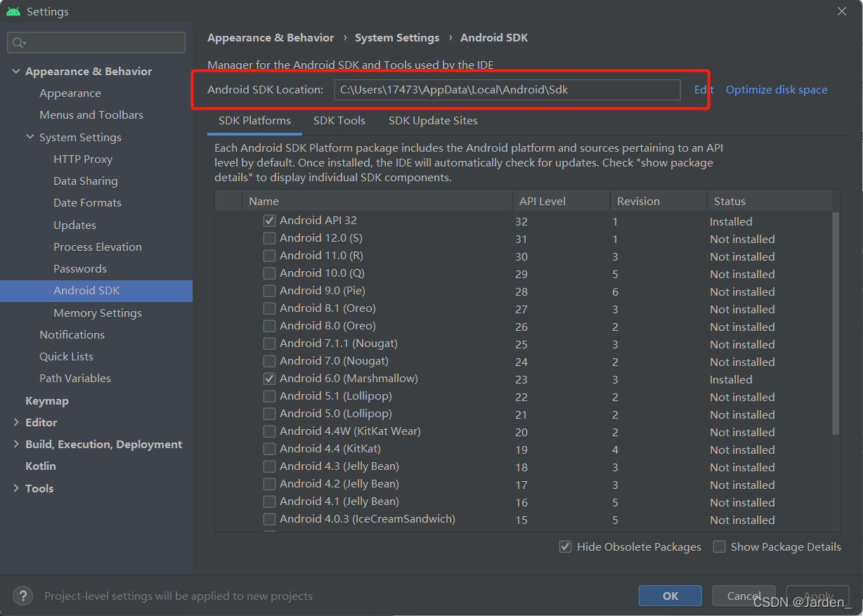
Task: Select Process Elevation in the tree
Action: [98, 247]
